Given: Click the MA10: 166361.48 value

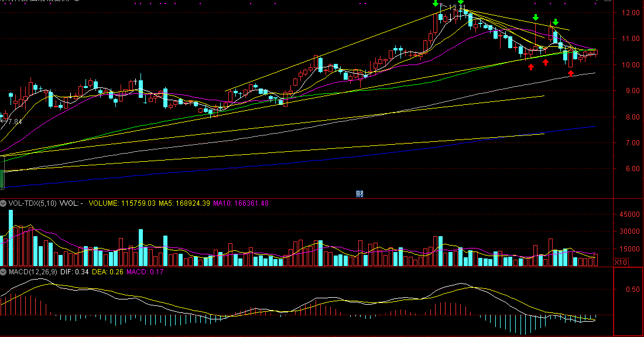Looking at the screenshot, I should click(x=241, y=203).
